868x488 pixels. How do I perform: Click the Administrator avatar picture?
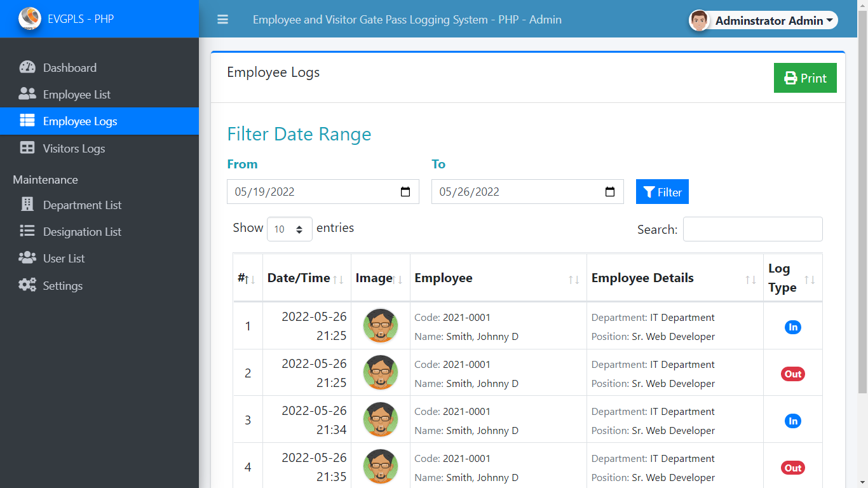699,20
